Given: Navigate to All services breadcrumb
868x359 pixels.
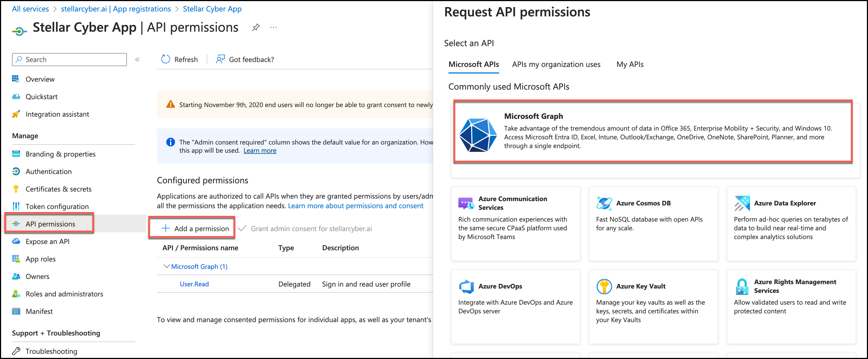Looking at the screenshot, I should click(30, 9).
